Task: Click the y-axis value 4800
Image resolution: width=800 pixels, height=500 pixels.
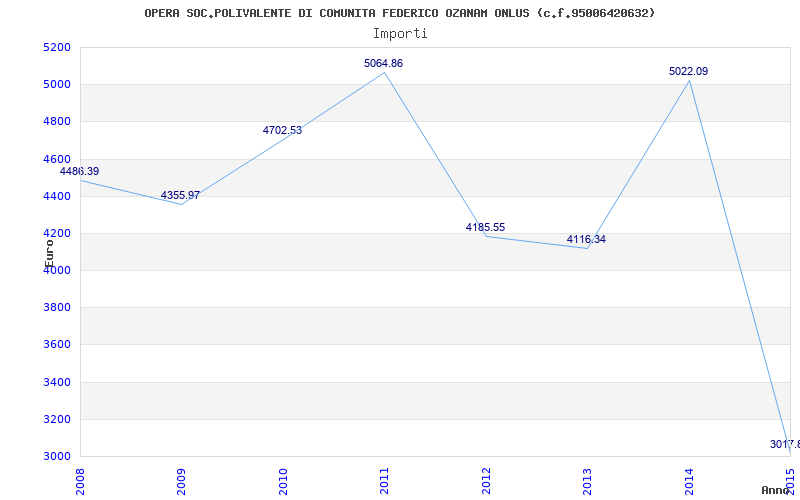Action: (x=56, y=122)
